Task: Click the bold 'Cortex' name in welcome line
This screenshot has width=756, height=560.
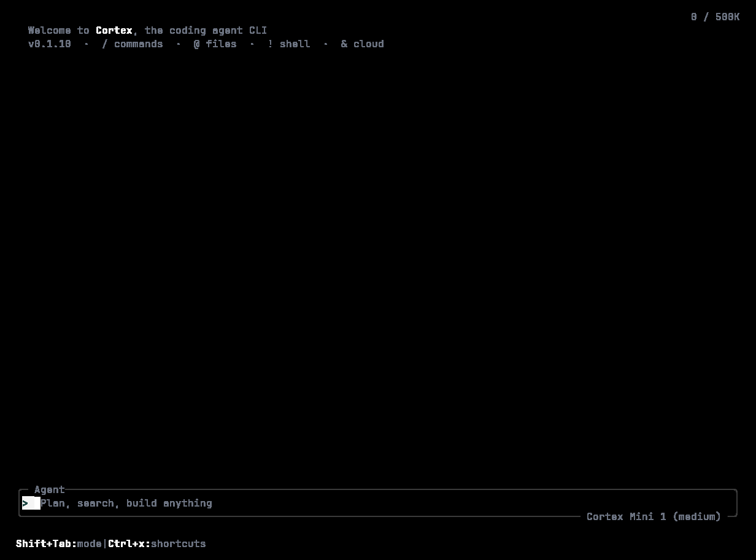Action: point(114,30)
